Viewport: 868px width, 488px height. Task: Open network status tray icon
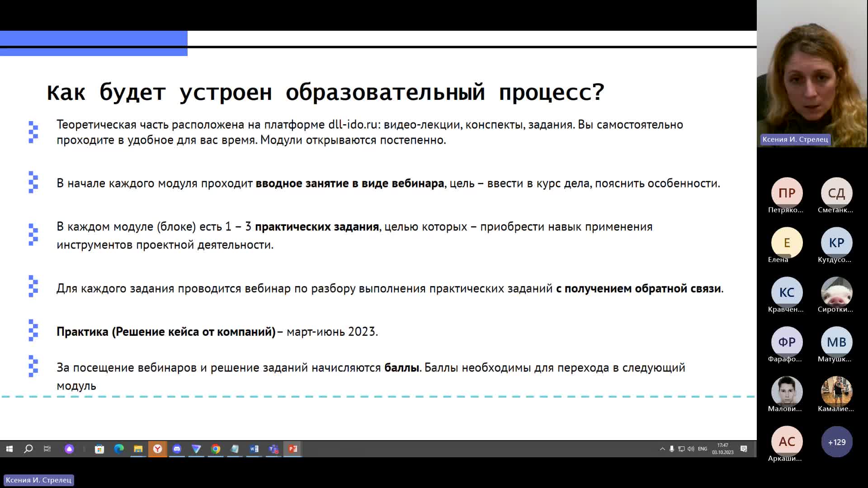point(681,449)
